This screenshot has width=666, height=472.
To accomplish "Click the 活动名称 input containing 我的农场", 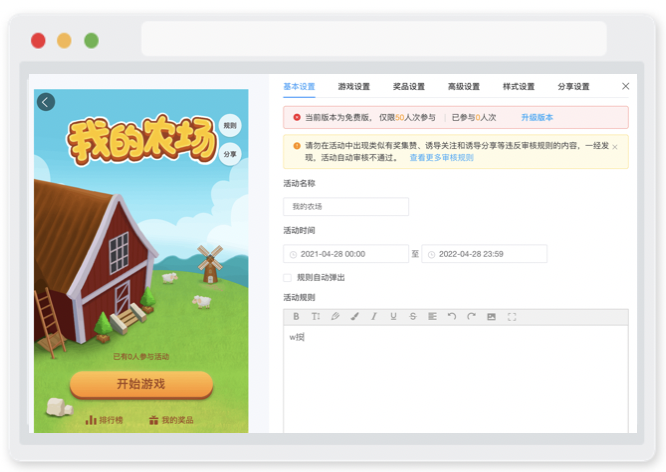I will click(346, 206).
